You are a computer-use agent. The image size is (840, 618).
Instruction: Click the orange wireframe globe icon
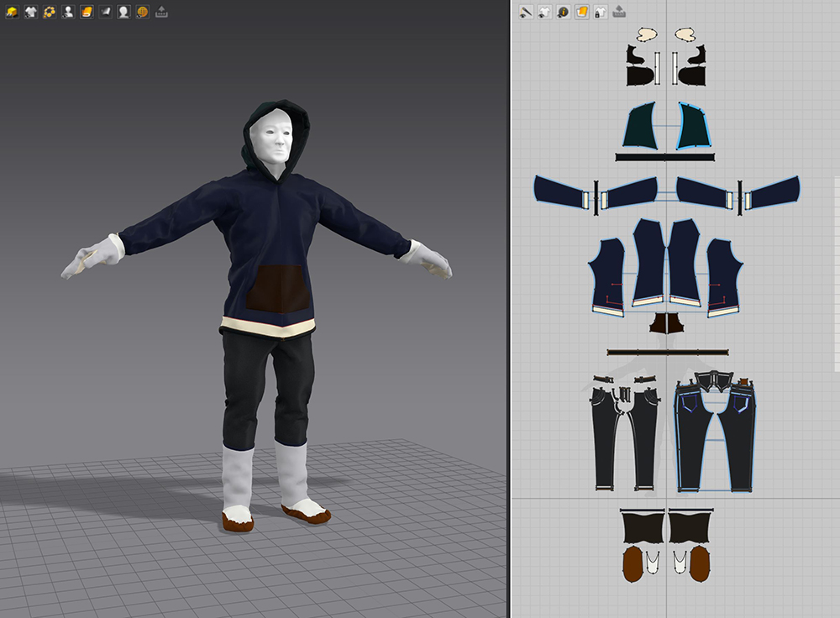click(x=142, y=11)
